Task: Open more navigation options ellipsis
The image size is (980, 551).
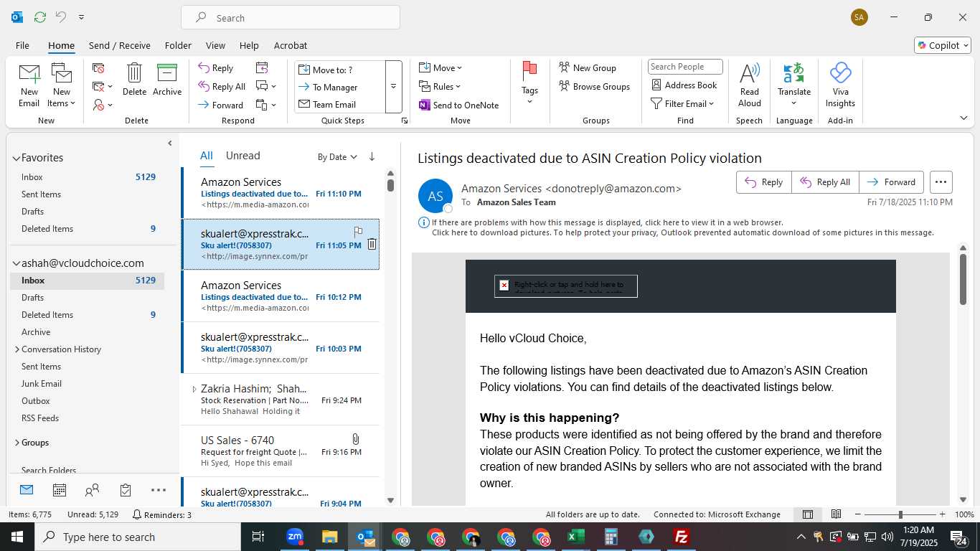Action: pos(159,490)
